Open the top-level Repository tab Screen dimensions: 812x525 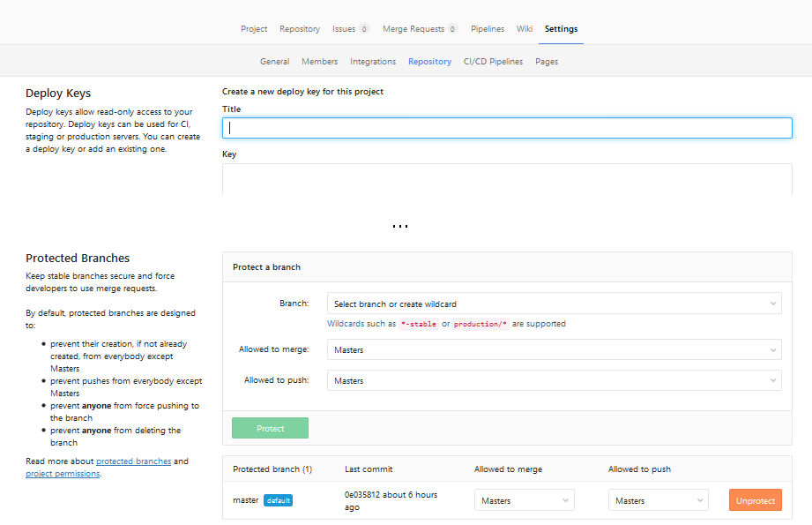pos(300,29)
